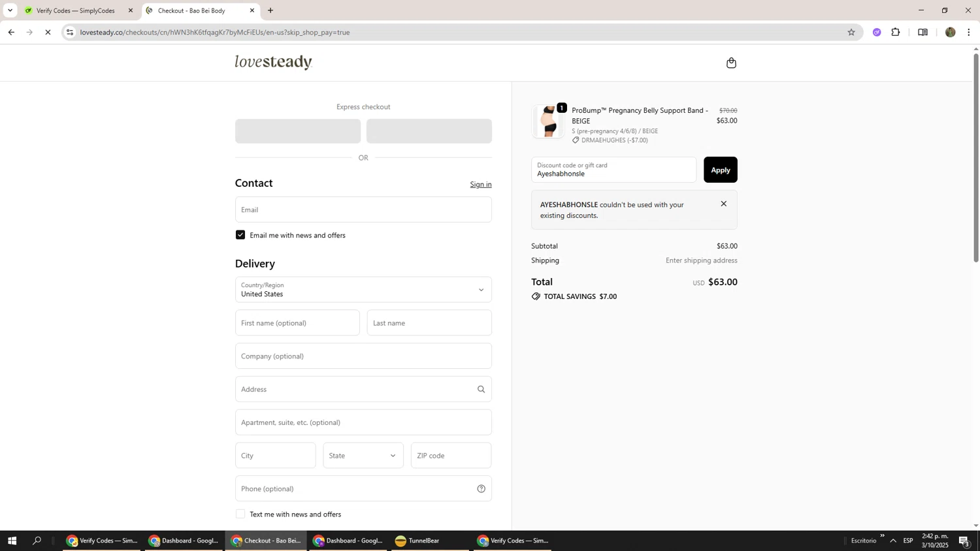Open the Chrome menu at toolbar end

pyautogui.click(x=969, y=32)
